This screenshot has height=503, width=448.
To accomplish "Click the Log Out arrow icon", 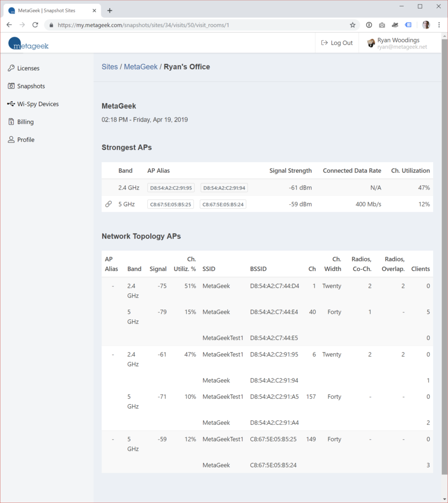I will pyautogui.click(x=324, y=43).
